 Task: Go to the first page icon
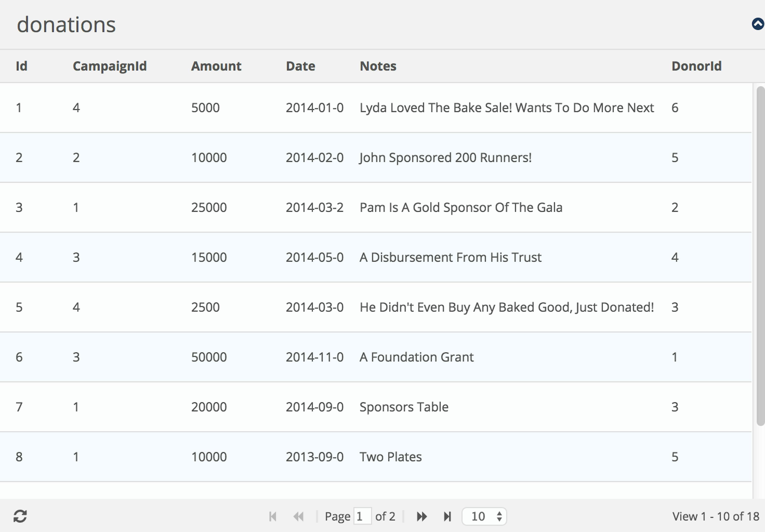tap(273, 517)
